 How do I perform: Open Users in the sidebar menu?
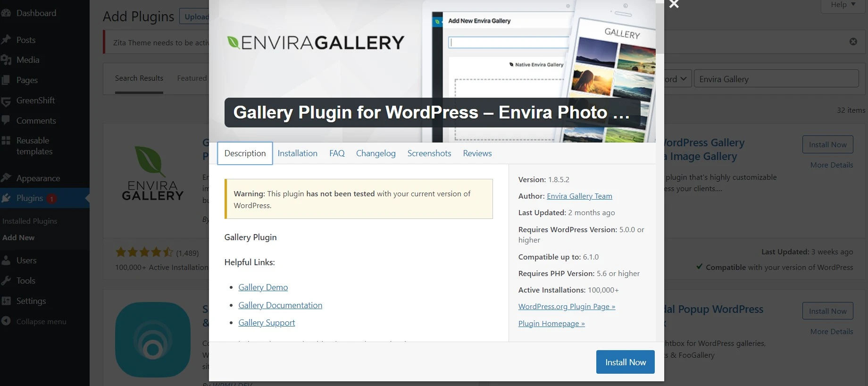[x=26, y=260]
